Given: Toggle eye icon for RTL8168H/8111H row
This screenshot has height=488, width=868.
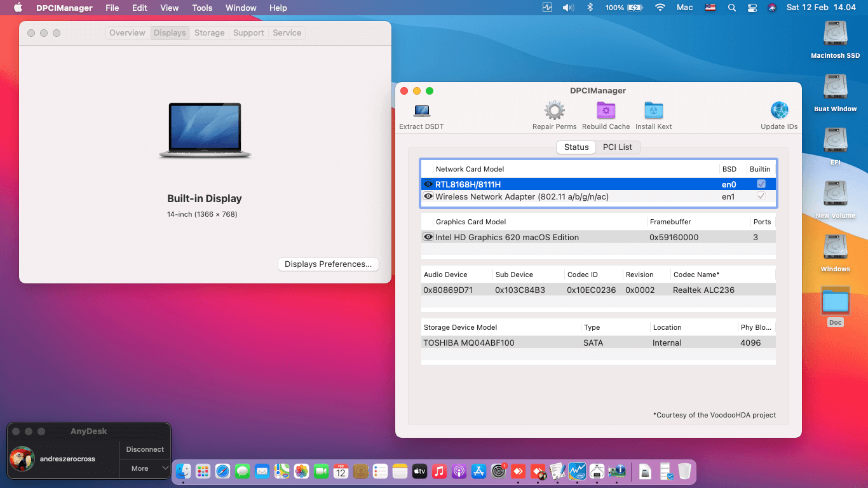Looking at the screenshot, I should (x=428, y=184).
